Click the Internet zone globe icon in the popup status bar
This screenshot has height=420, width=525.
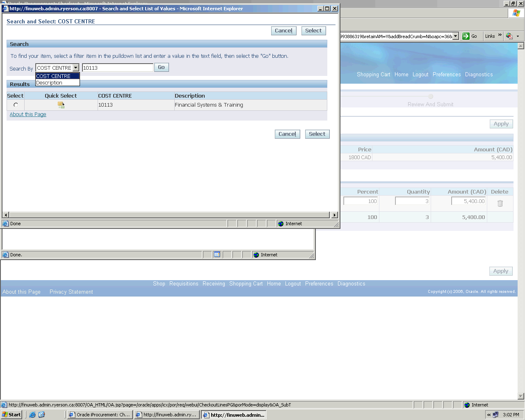click(x=281, y=224)
